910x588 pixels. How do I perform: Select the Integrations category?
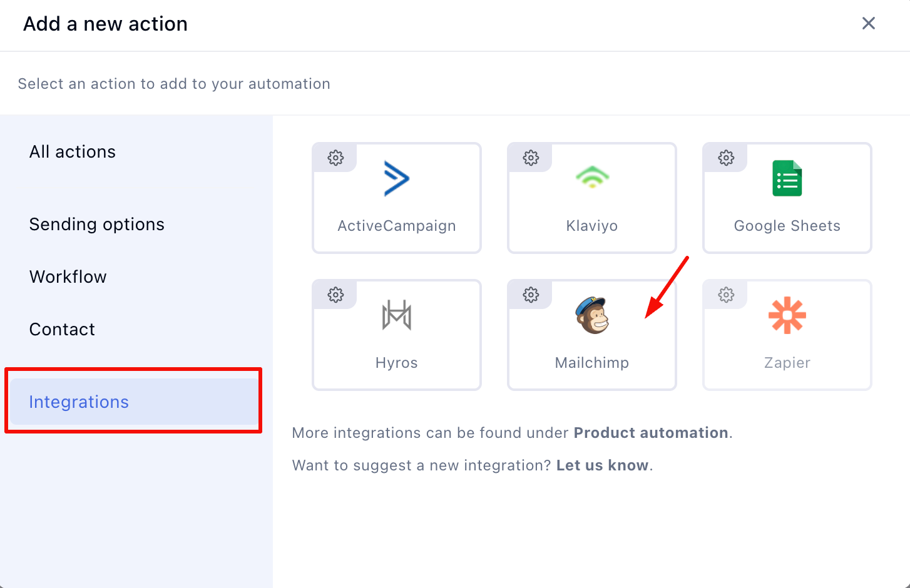pos(79,402)
